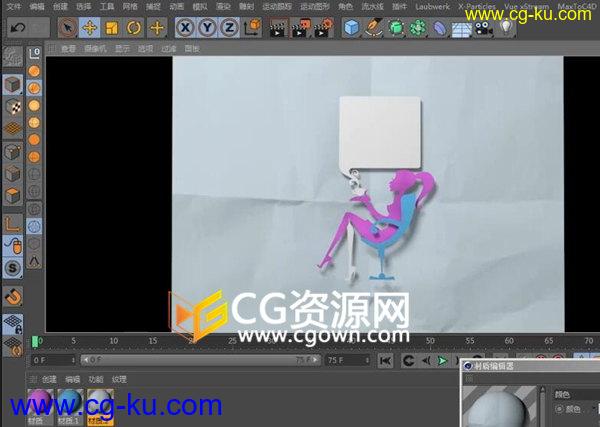Play animation forward with green arrow
This screenshot has height=427, width=600.
coord(442,360)
